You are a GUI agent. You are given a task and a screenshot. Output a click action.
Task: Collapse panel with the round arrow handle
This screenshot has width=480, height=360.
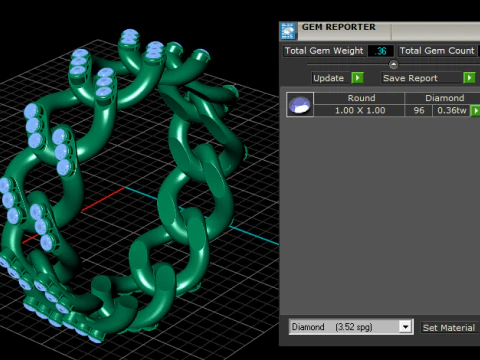click(x=393, y=64)
